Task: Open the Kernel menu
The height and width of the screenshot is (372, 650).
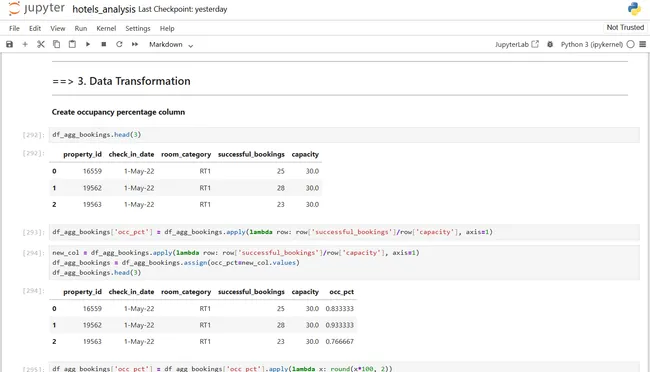Action: 106,28
